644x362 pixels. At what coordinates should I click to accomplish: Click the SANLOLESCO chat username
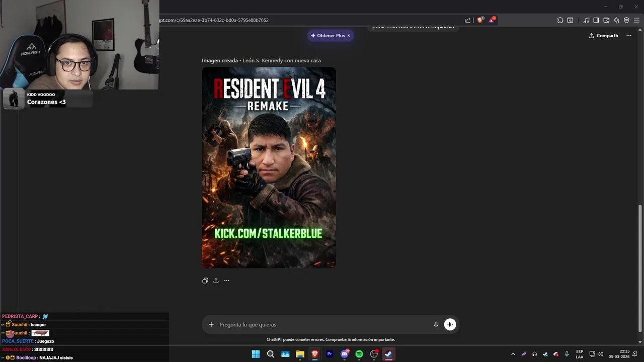click(x=17, y=349)
